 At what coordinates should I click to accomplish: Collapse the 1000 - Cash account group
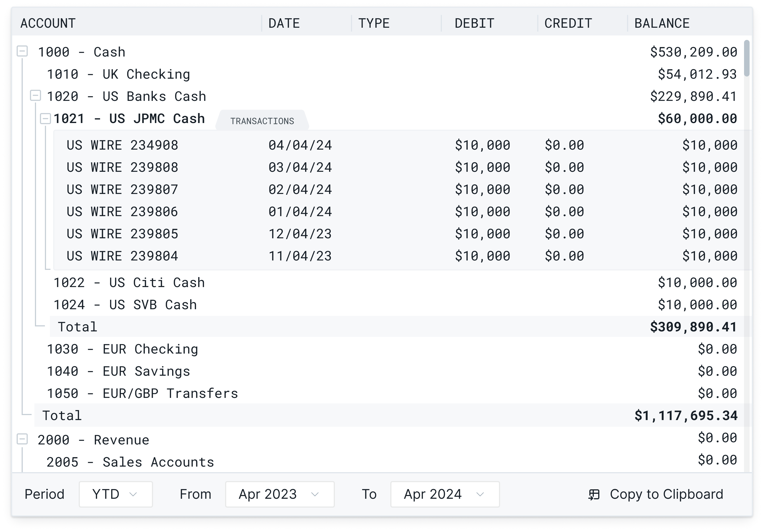(22, 52)
